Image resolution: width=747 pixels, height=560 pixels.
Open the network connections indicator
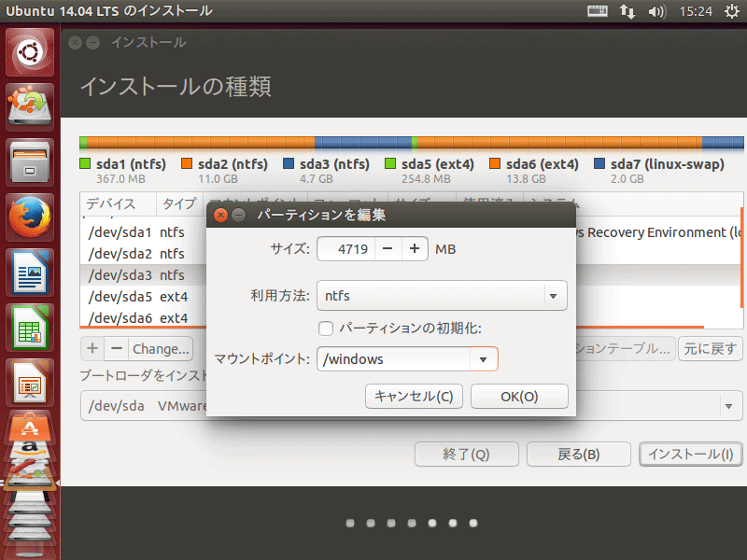pos(627,11)
